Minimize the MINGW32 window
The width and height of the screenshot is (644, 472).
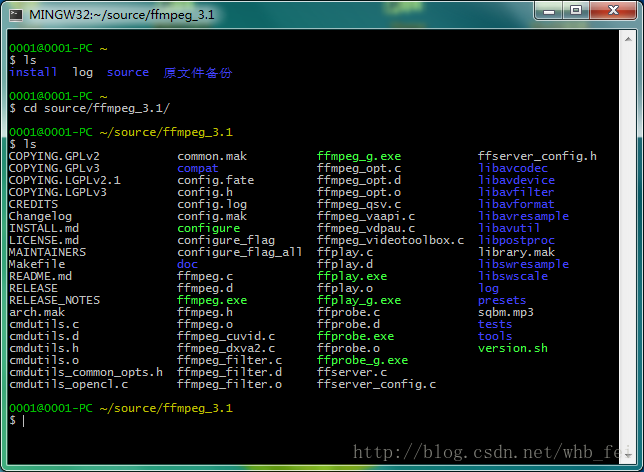(x=549, y=11)
